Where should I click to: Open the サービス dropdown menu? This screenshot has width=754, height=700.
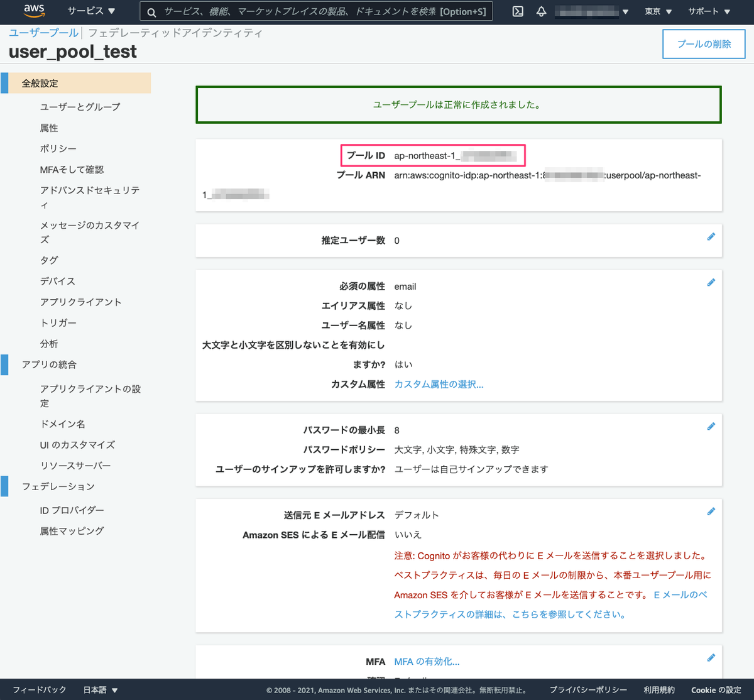[x=91, y=11]
